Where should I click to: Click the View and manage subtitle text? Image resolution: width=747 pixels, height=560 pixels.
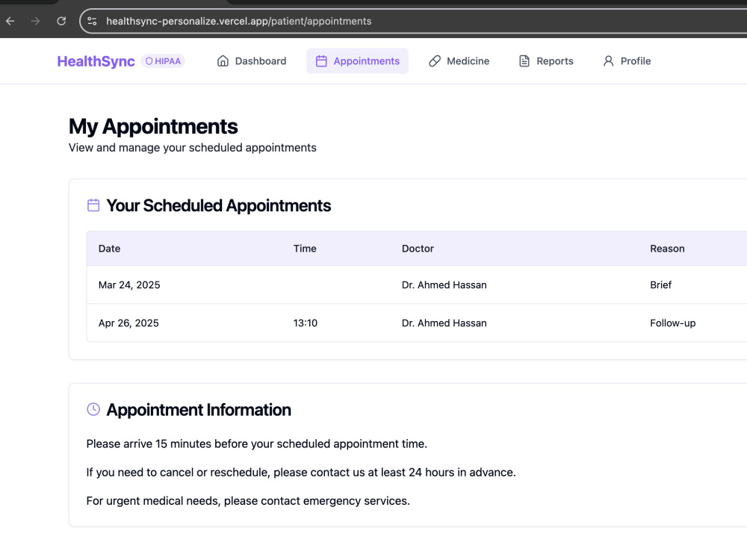193,148
